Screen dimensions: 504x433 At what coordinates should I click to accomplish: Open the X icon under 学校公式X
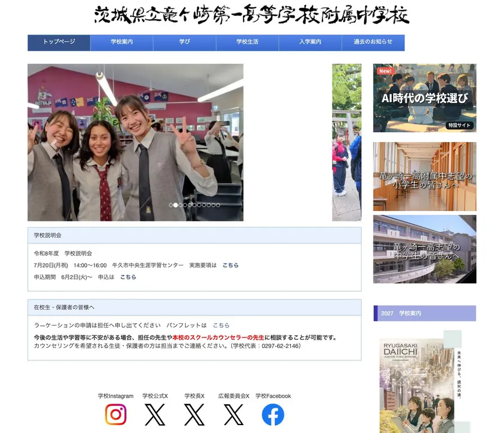point(155,414)
